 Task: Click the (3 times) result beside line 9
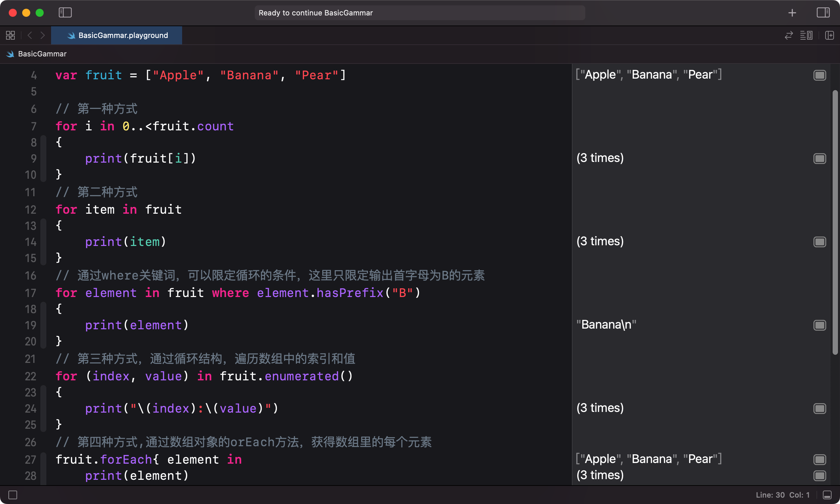(600, 158)
